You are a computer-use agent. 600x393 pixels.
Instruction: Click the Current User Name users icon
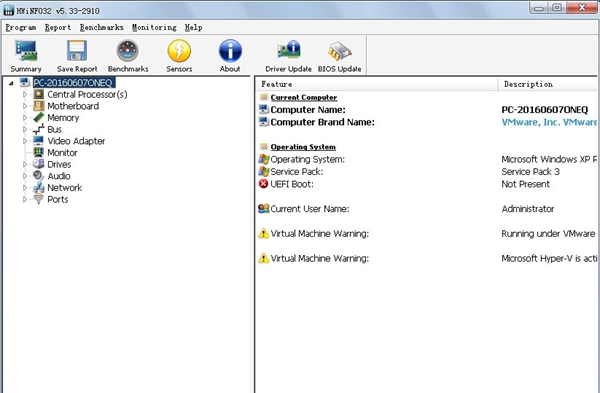263,209
